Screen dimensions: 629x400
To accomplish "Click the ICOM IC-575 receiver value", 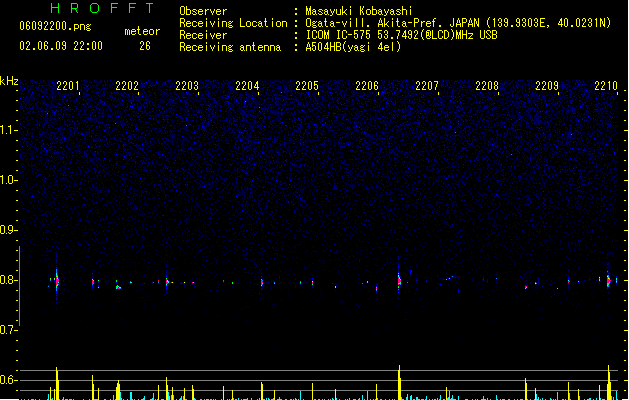I will [x=402, y=35].
